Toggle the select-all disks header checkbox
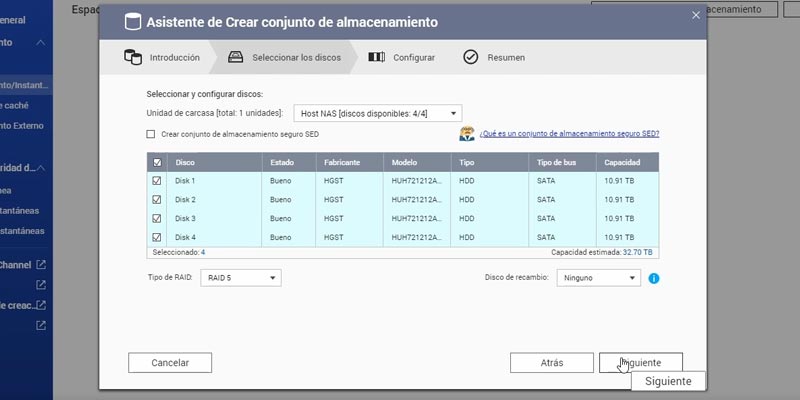The width and height of the screenshot is (800, 400). (157, 162)
